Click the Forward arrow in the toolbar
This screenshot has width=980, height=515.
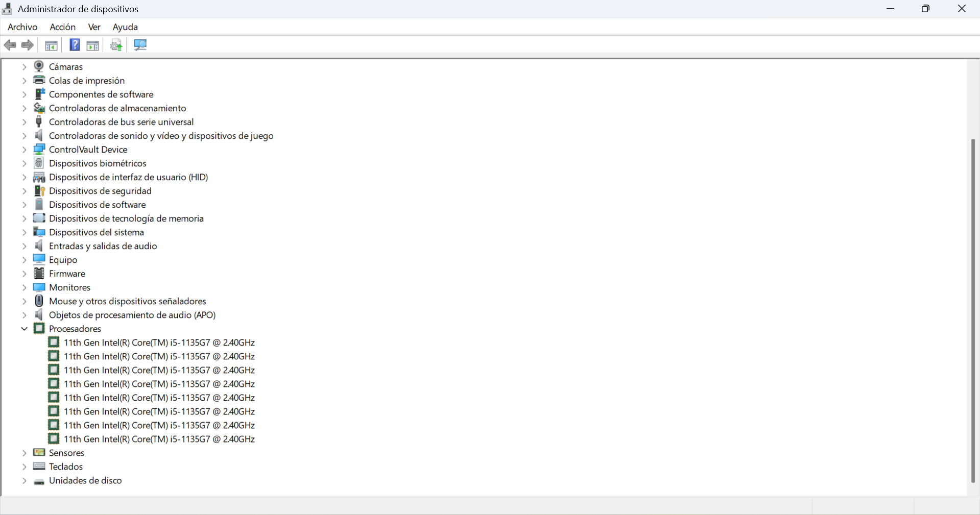click(28, 45)
